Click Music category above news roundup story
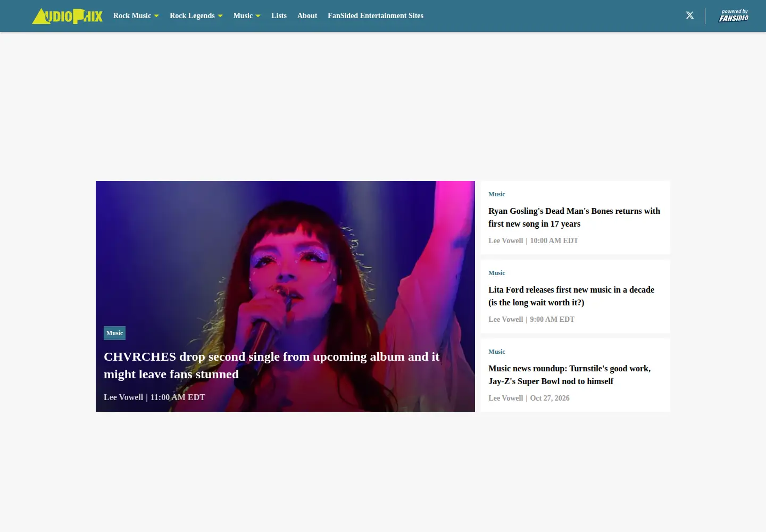The image size is (766, 532). (x=497, y=352)
